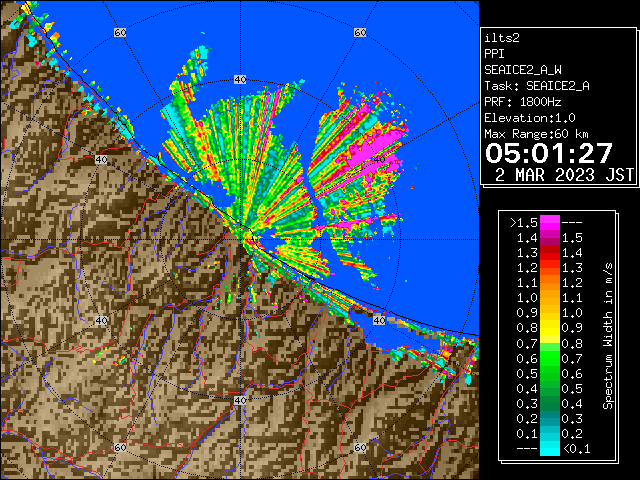Screen dimensions: 640x480
Task: Pick the orange 1.1–1.2 legend swatch
Action: (550, 283)
